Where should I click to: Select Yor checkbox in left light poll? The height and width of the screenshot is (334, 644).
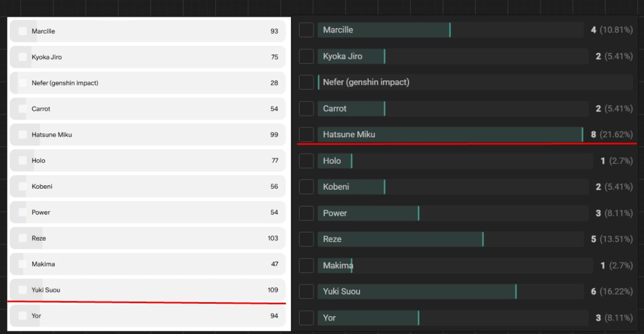coord(22,316)
